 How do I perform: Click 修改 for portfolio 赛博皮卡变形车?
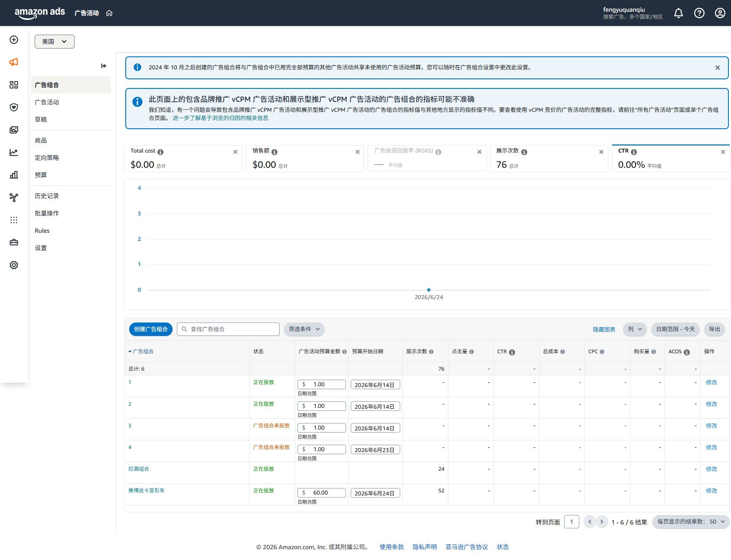711,491
